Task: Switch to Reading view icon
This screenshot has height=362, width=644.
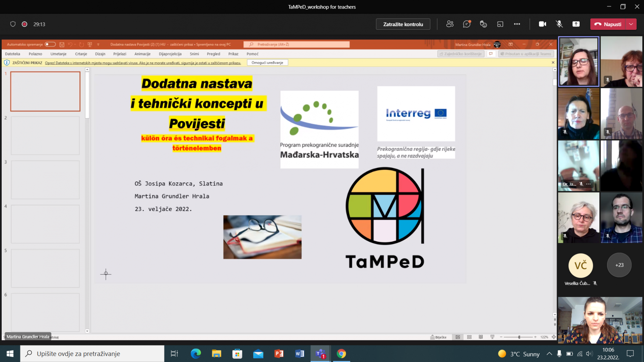Action: pos(481,337)
